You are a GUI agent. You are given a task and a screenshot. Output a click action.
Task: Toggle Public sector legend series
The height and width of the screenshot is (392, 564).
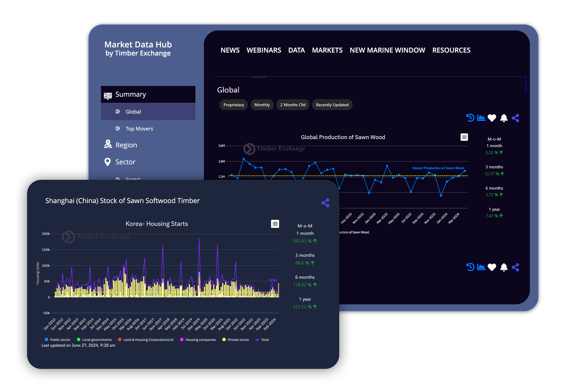(x=58, y=340)
